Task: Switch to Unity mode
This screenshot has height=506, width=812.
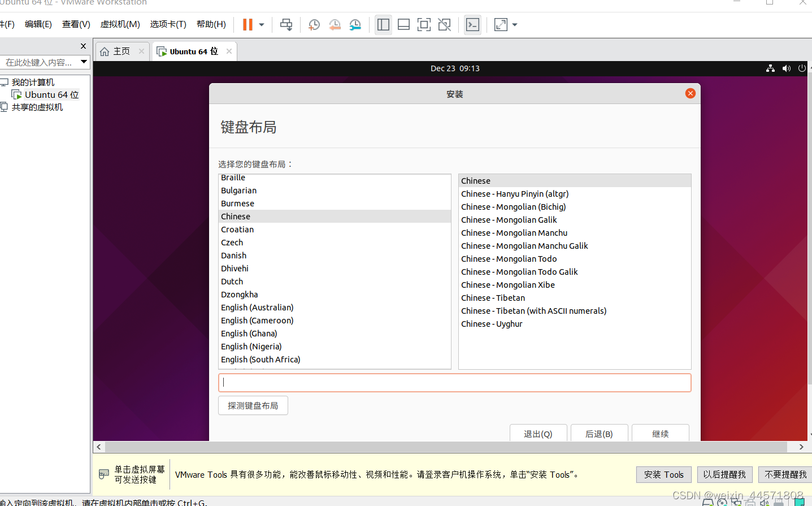Action: (x=445, y=25)
